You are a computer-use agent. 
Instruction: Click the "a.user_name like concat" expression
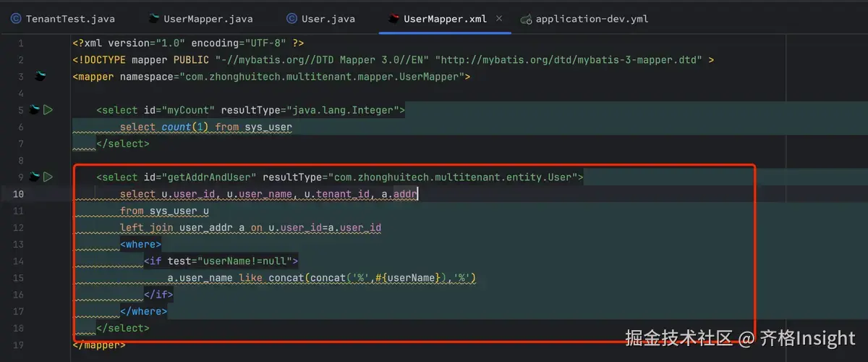point(236,278)
